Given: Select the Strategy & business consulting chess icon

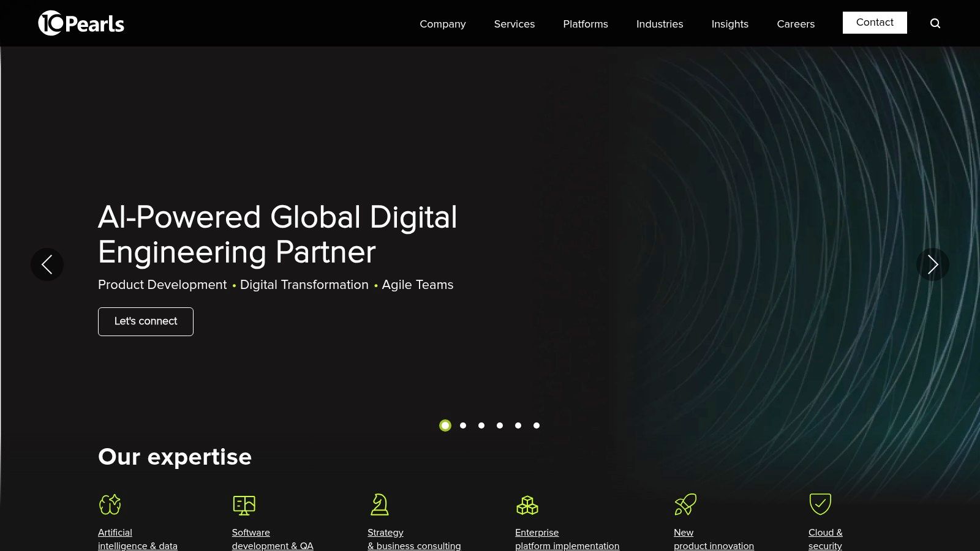Looking at the screenshot, I should pyautogui.click(x=379, y=505).
